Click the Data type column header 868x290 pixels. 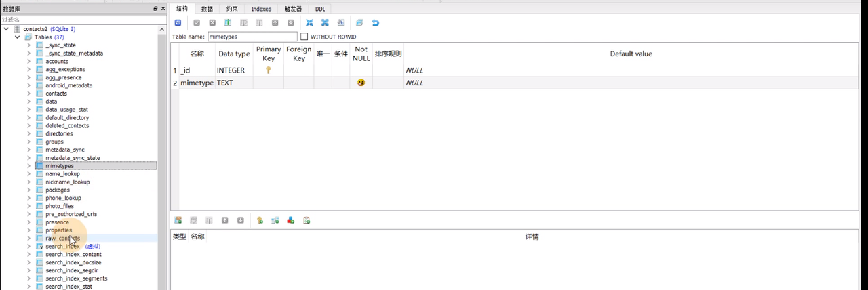pyautogui.click(x=234, y=54)
